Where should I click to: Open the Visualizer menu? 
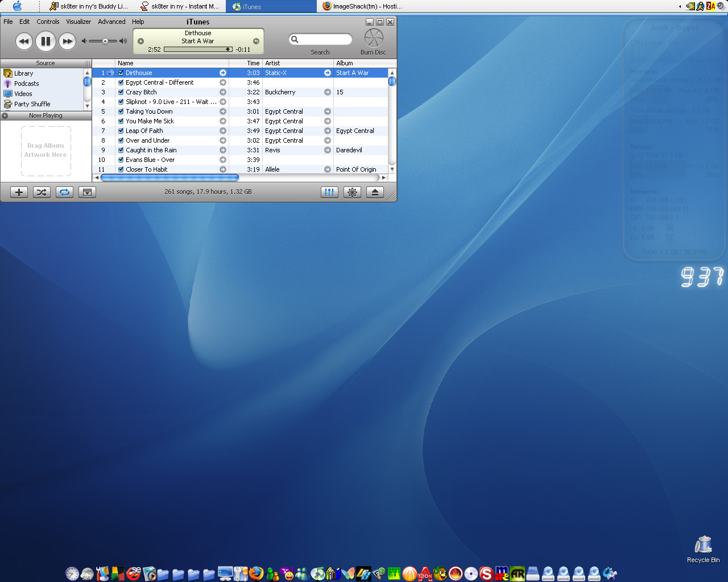pos(78,22)
